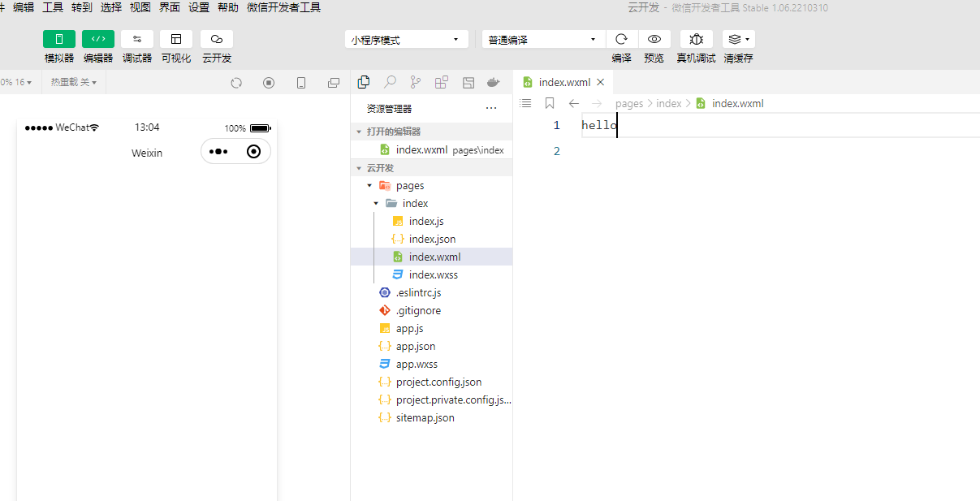Toggle the Editor panel button
This screenshot has height=501, width=980.
pos(98,39)
